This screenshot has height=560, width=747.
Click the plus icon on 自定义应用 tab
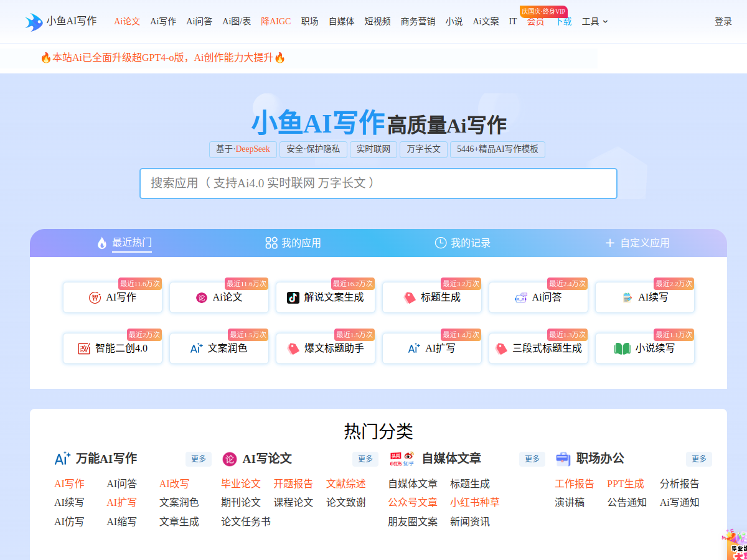[610, 243]
